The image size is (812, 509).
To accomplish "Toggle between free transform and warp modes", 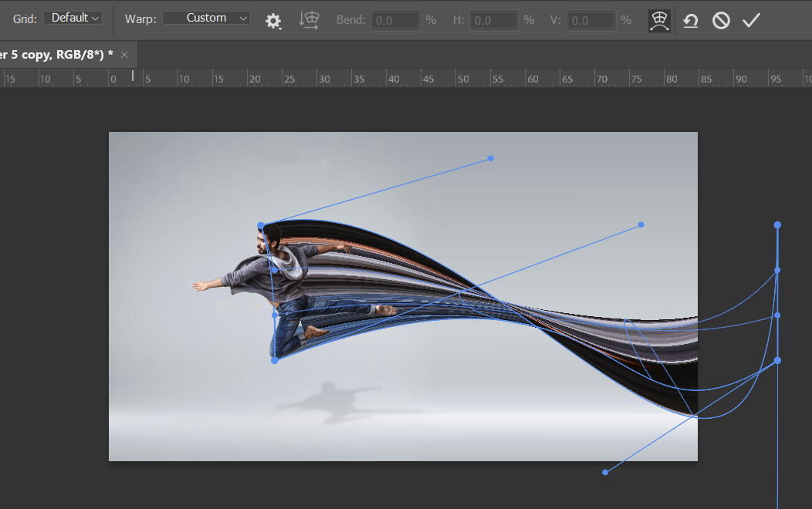I will (x=659, y=21).
